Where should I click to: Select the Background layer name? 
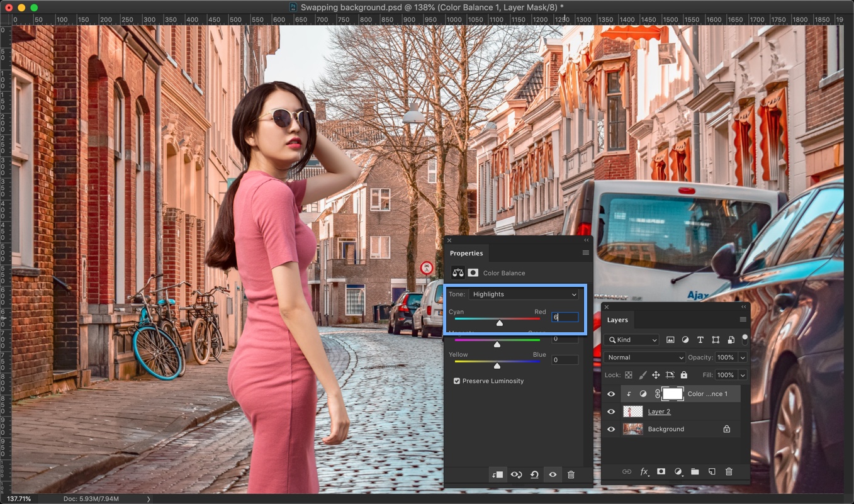click(x=666, y=429)
